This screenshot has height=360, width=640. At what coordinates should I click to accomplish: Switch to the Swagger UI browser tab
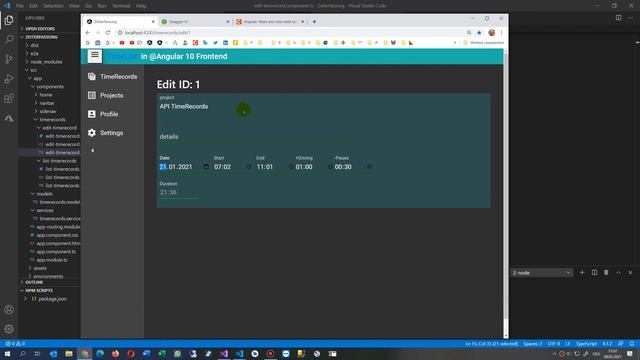(195, 22)
